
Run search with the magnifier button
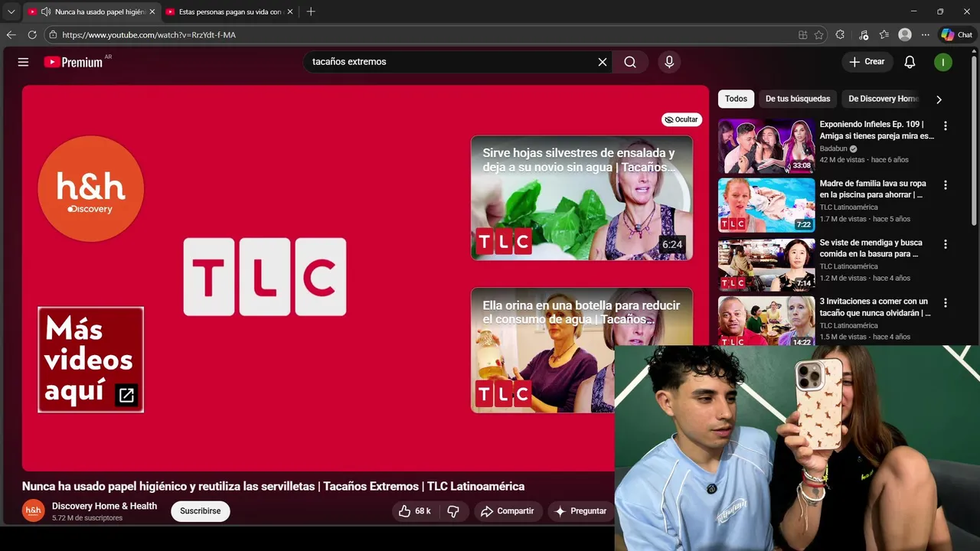click(630, 62)
